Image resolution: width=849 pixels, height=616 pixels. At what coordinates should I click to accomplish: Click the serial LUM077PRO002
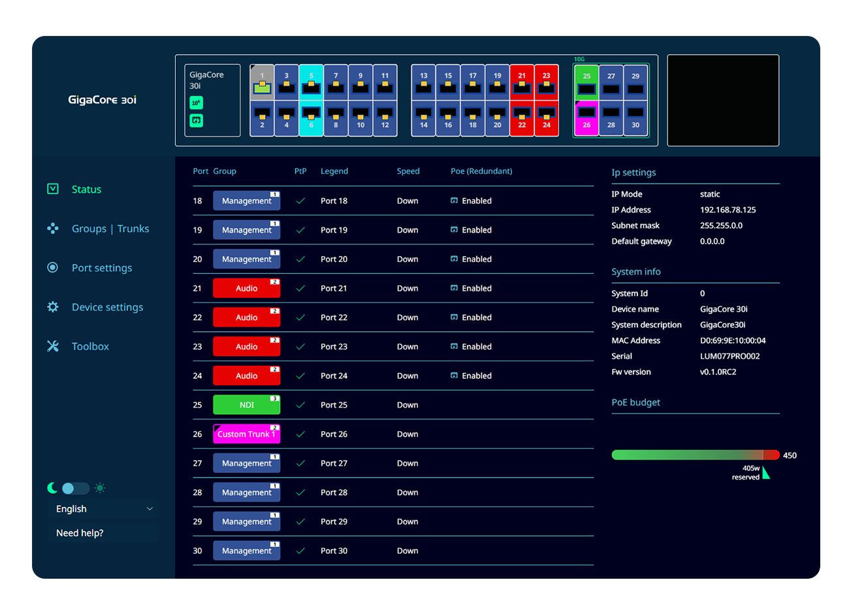[x=729, y=356]
